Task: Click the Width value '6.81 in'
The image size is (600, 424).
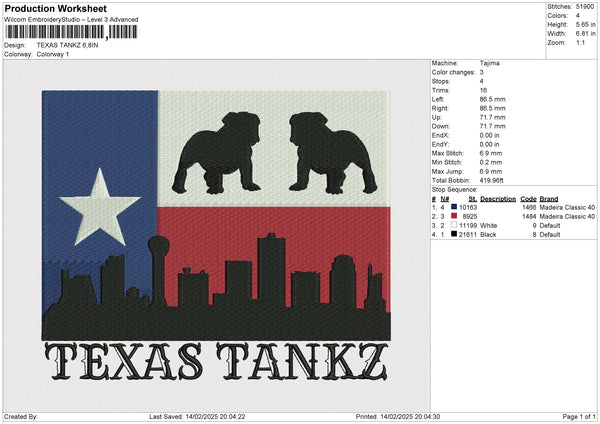Action: tap(585, 34)
